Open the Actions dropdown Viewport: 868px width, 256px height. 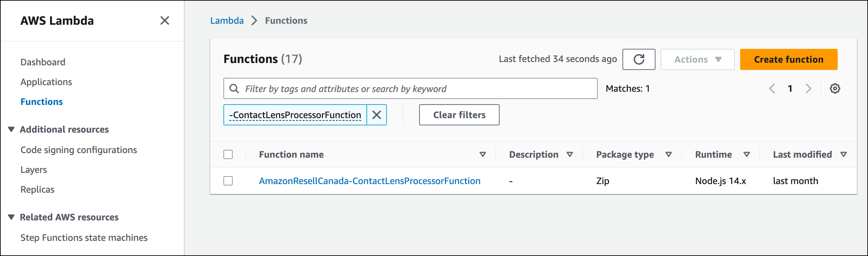click(x=697, y=59)
